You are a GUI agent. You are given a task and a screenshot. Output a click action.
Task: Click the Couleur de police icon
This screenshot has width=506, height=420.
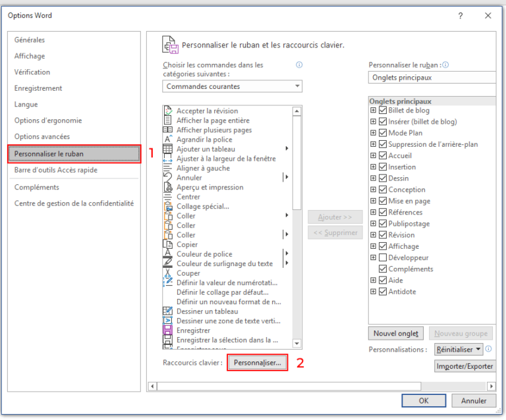click(167, 254)
